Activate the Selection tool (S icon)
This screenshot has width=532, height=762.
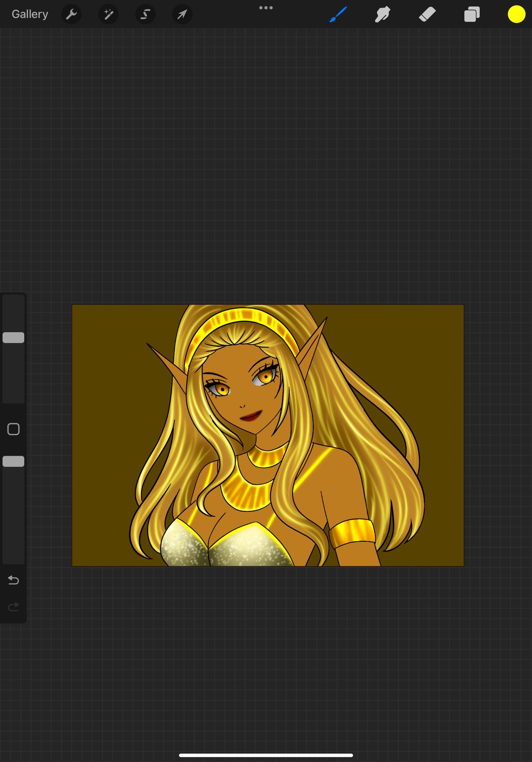[145, 15]
